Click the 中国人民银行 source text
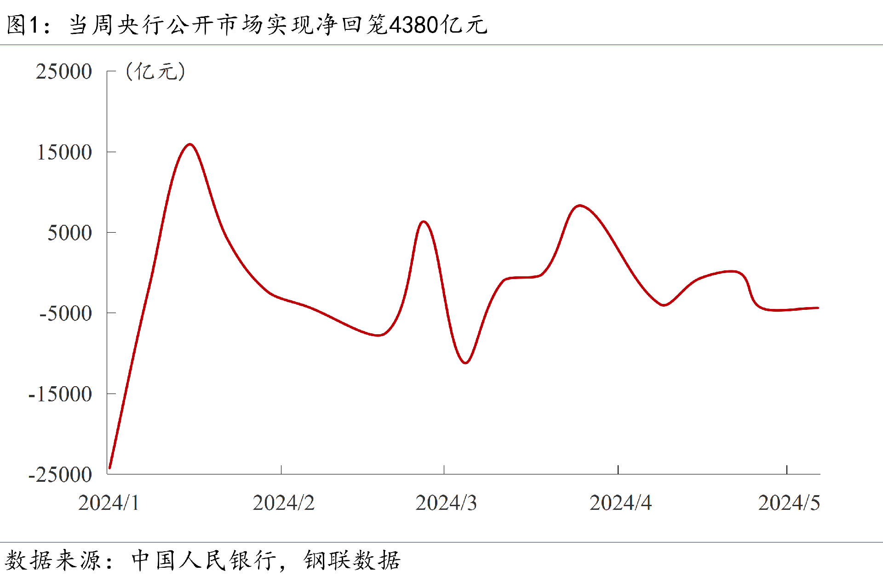The height and width of the screenshot is (588, 883). (204, 560)
